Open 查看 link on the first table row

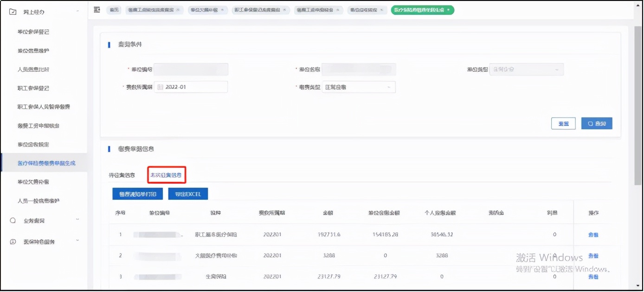click(x=594, y=235)
